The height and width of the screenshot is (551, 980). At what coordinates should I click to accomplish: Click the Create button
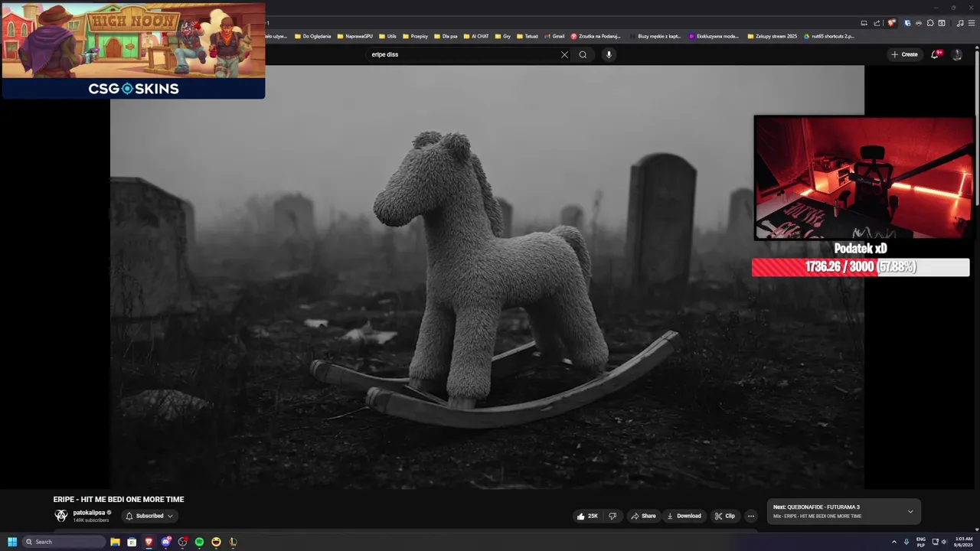click(x=904, y=54)
